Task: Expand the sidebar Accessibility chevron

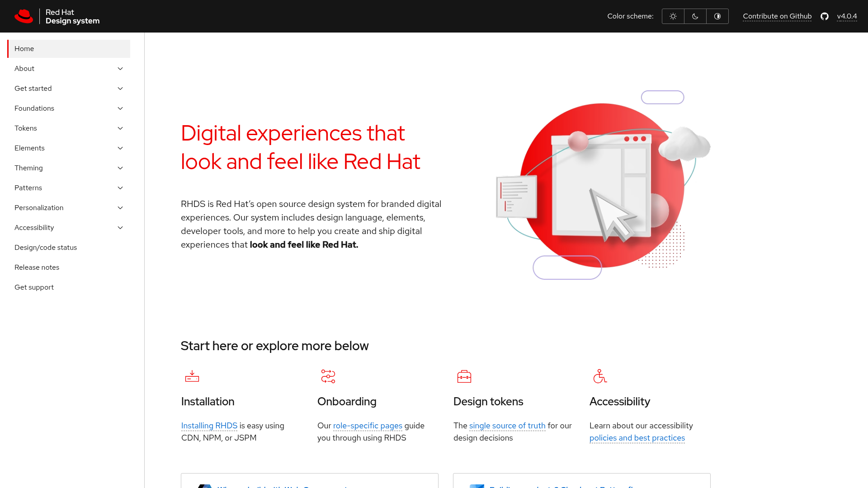Action: pos(120,228)
